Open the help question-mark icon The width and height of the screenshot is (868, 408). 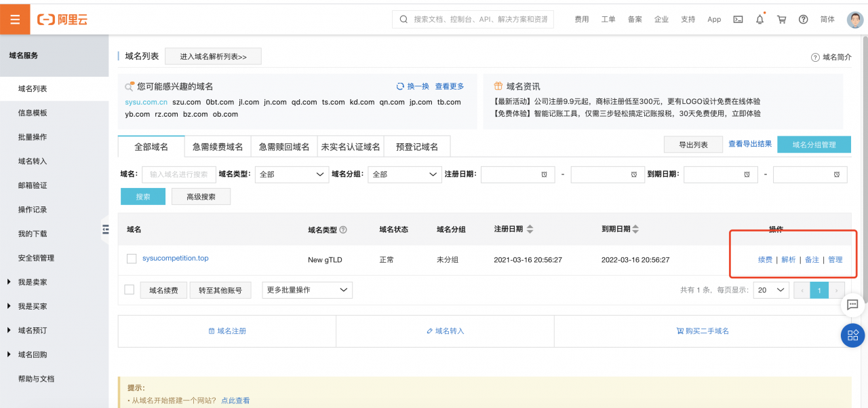(804, 20)
